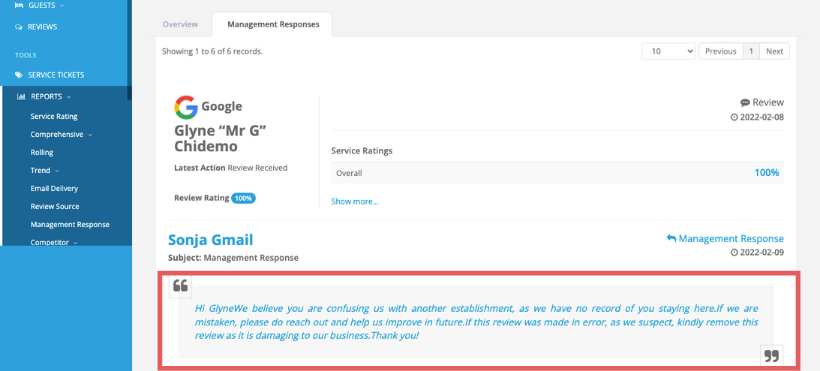Click the Review comment icon
This screenshot has height=371, width=820.
pyautogui.click(x=745, y=103)
